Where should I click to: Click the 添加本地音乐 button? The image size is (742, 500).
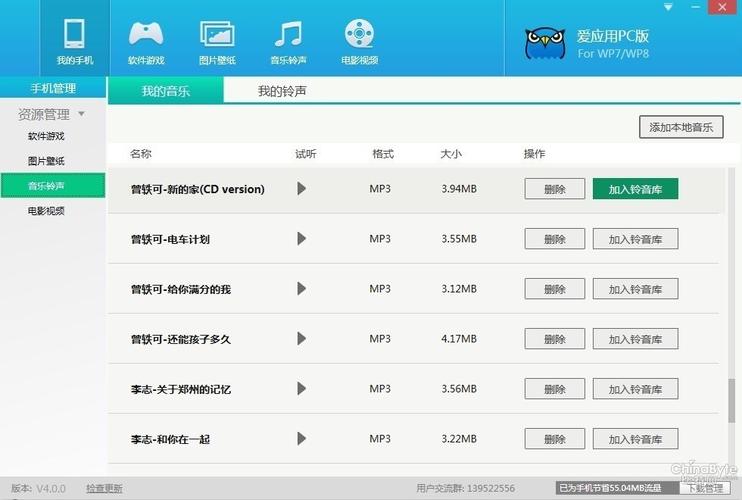pos(681,127)
